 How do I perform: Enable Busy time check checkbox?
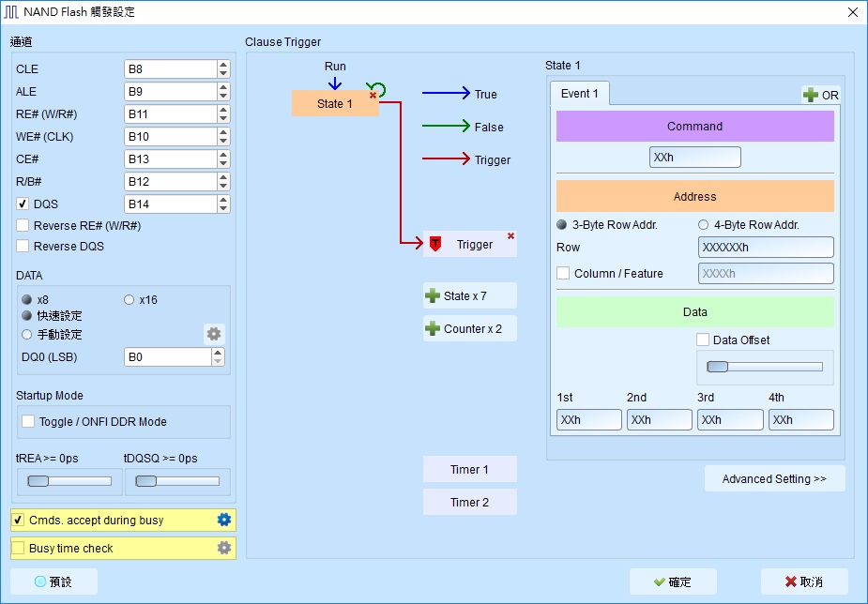click(x=18, y=548)
